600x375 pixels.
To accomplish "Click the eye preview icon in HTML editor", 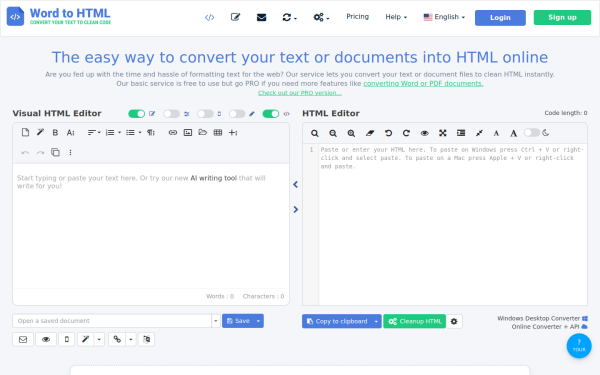I will click(424, 133).
